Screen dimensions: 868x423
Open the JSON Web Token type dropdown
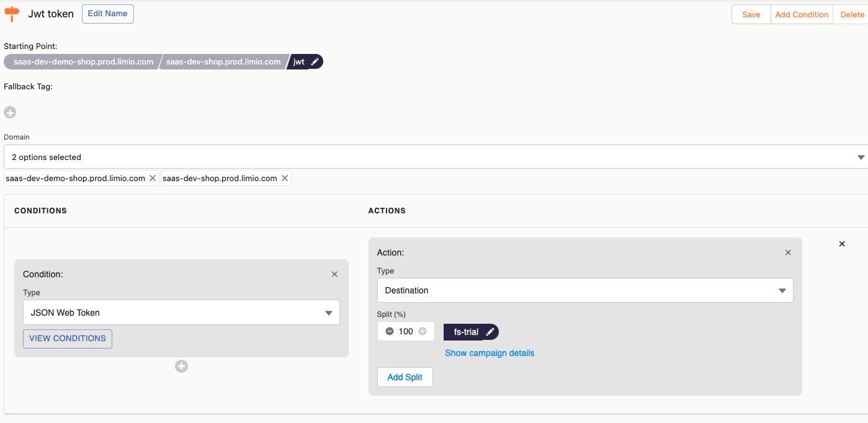181,313
